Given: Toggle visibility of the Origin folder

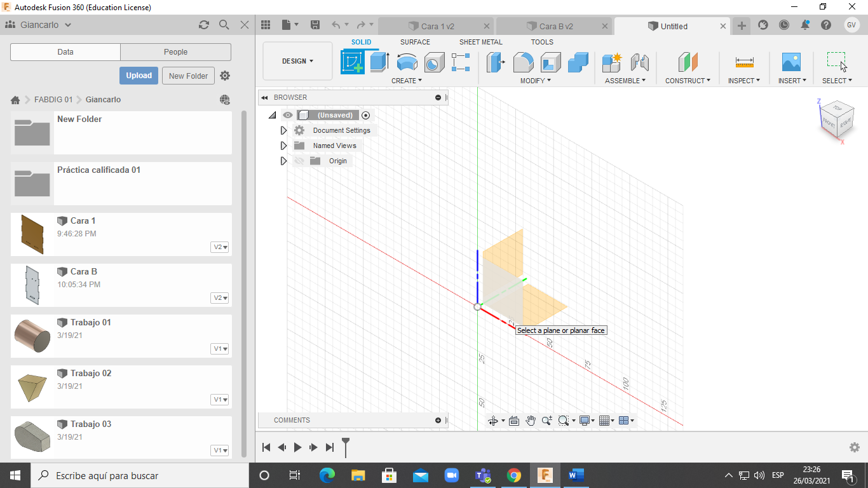Looking at the screenshot, I should pyautogui.click(x=299, y=161).
